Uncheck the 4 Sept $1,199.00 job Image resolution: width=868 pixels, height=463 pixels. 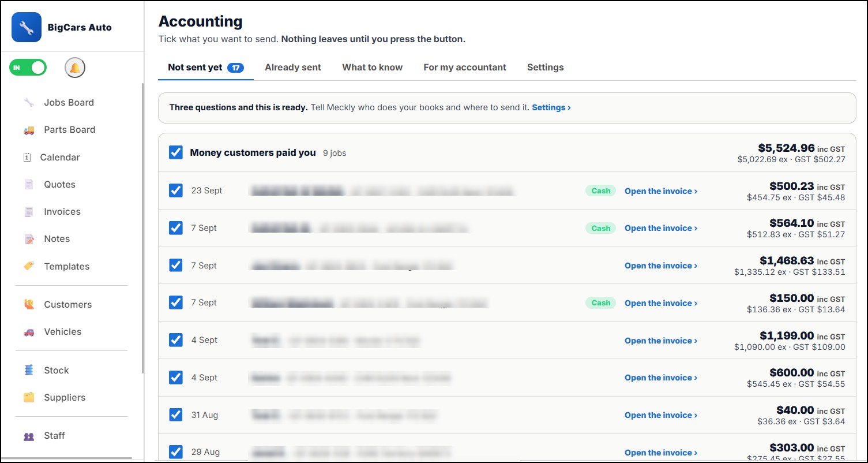(176, 340)
